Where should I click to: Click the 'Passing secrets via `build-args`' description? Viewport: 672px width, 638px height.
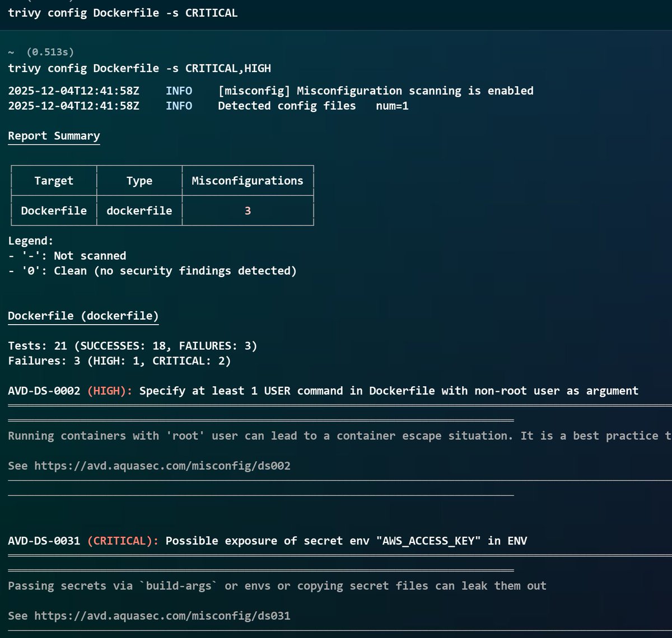pos(277,586)
